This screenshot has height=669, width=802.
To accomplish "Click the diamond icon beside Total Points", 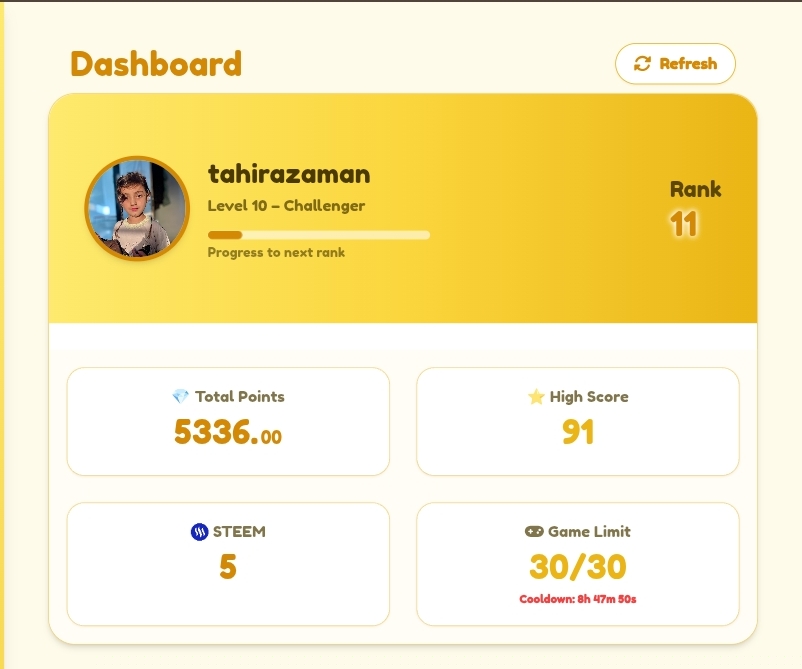I will point(181,396).
